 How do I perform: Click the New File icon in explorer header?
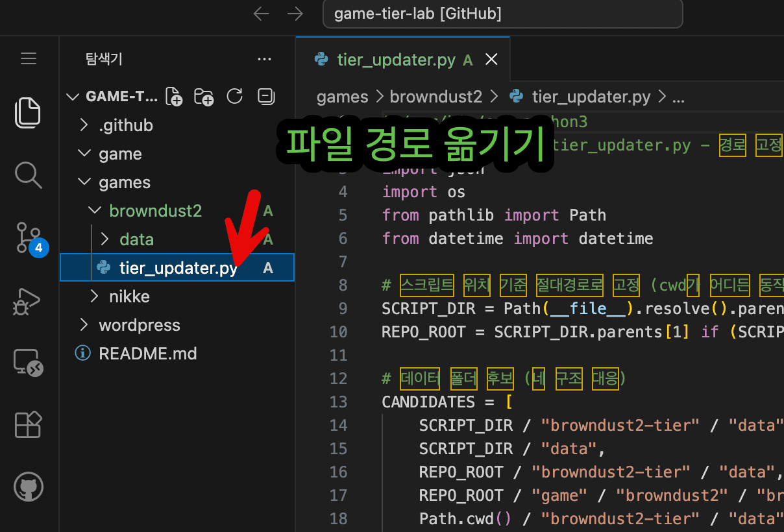pyautogui.click(x=175, y=97)
